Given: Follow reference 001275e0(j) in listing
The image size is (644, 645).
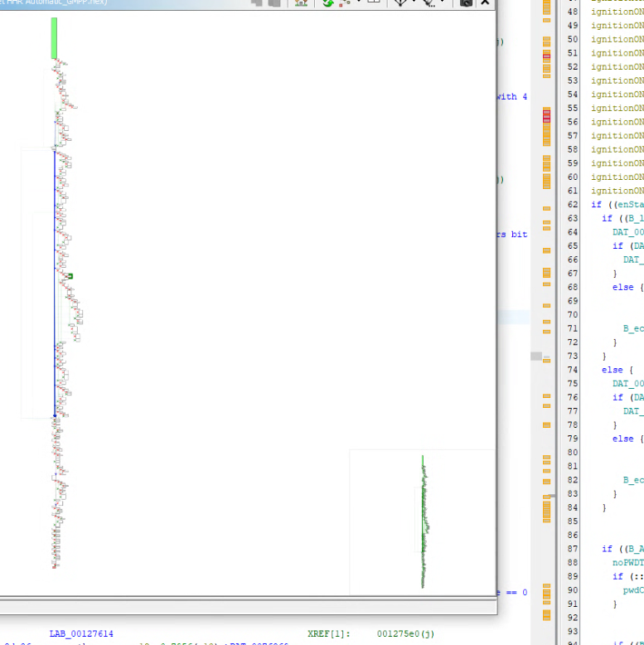Looking at the screenshot, I should pyautogui.click(x=405, y=633).
